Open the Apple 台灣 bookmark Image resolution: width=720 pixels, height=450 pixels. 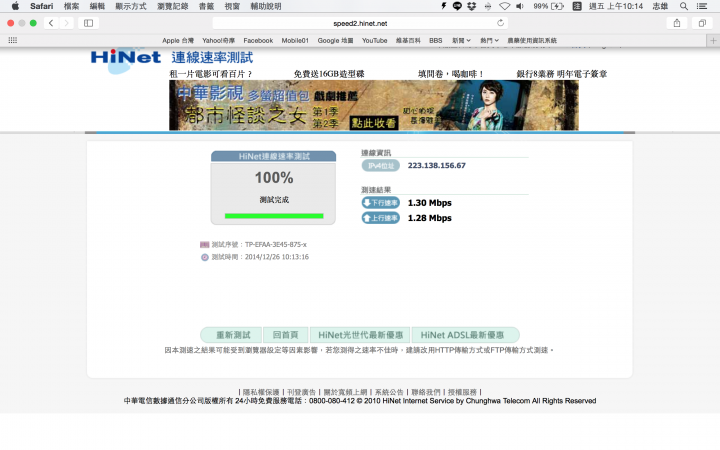178,40
